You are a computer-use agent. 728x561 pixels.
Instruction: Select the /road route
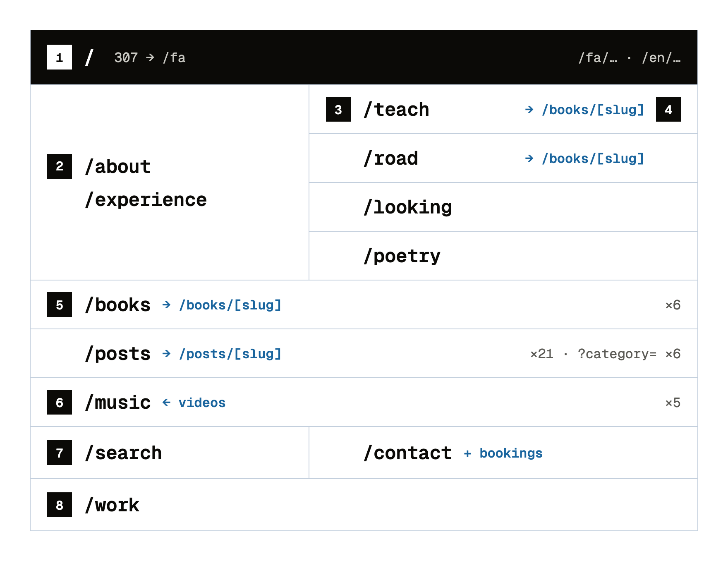[391, 158]
